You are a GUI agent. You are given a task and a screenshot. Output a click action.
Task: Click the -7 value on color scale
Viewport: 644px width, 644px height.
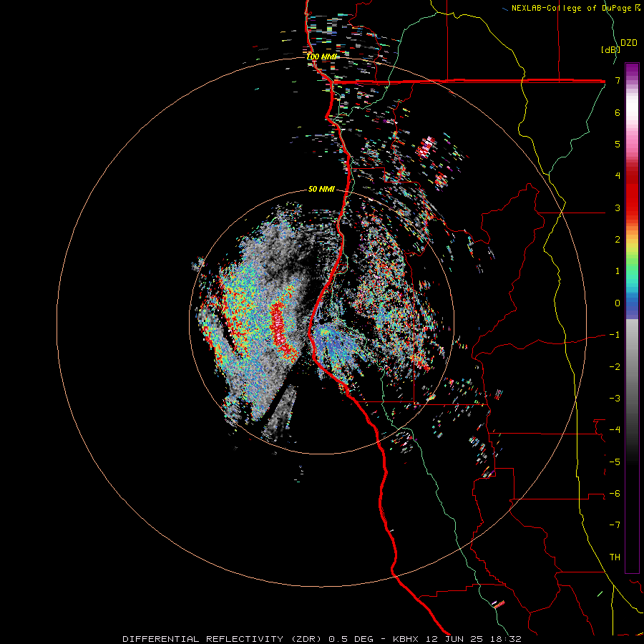coord(615,525)
